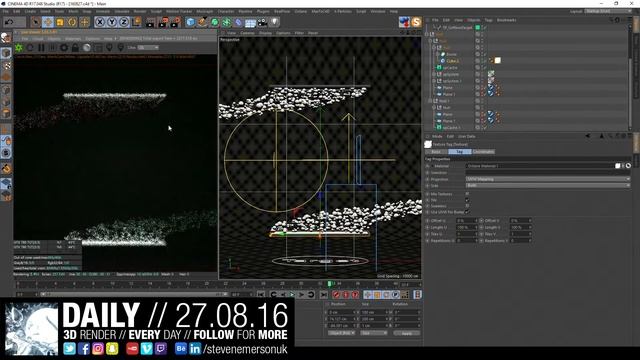Add a Cube primitive object

(x=190, y=22)
